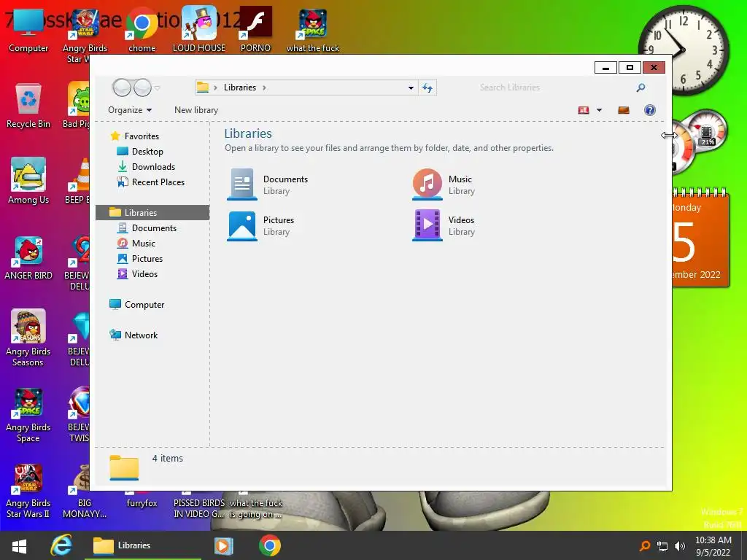Click Libraries breadcrumb in address bar
Screen dimensions: 747x560
239,87
